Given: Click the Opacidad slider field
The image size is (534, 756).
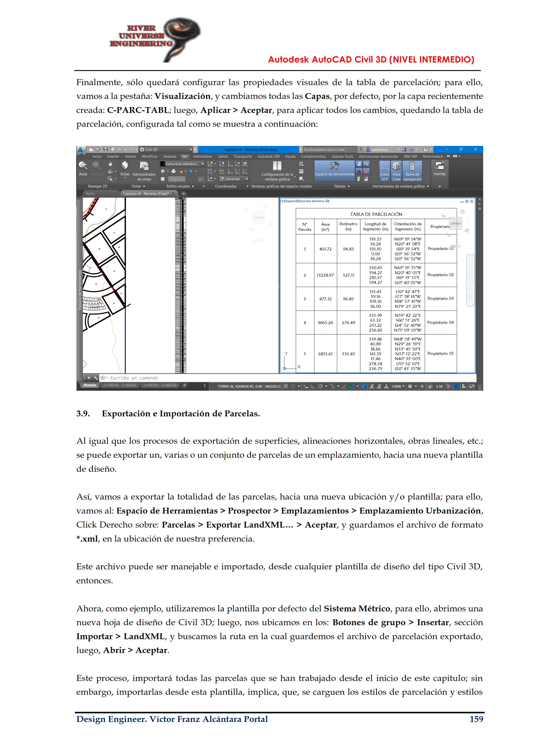Looking at the screenshot, I should click(x=177, y=179).
